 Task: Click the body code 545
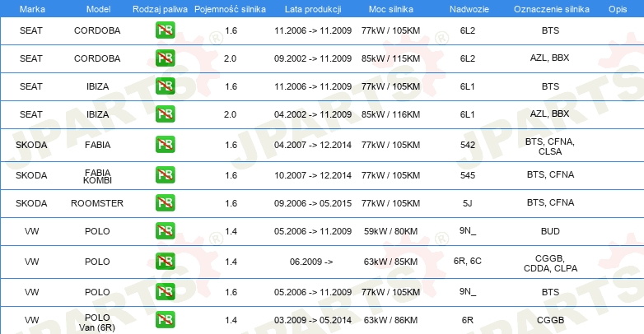468,175
